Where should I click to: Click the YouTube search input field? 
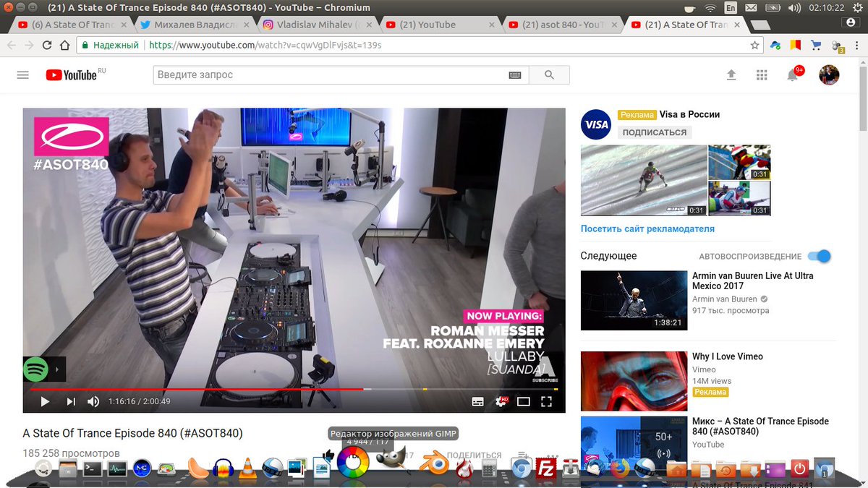pyautogui.click(x=331, y=75)
